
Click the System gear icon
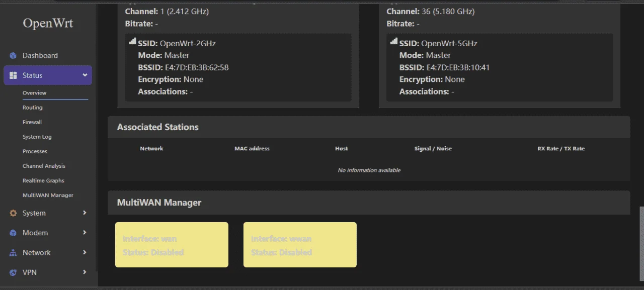13,213
